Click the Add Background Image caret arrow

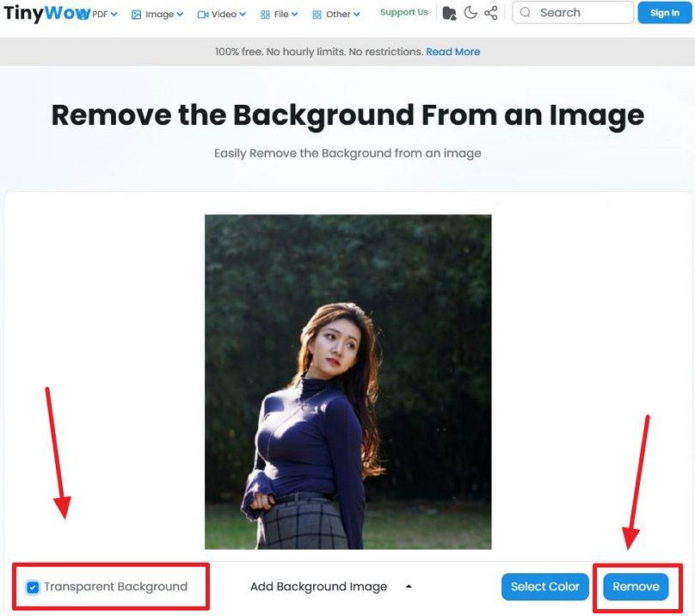[409, 587]
